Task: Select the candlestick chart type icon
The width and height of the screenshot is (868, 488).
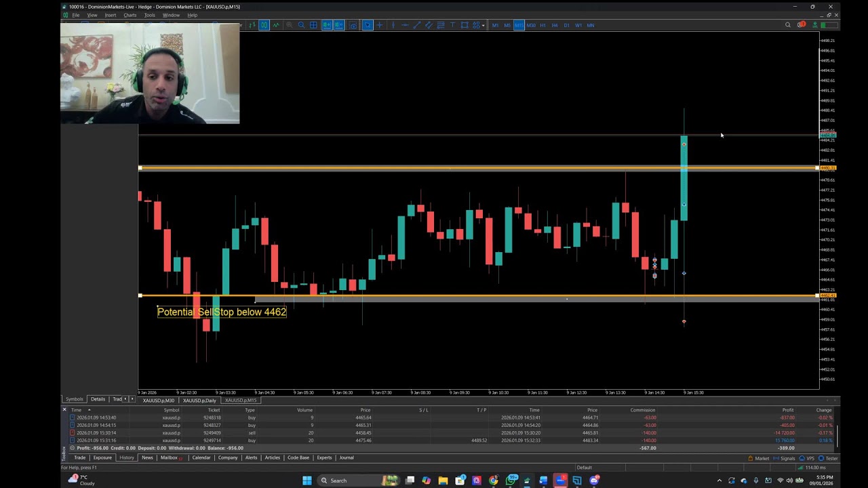Action: point(264,25)
